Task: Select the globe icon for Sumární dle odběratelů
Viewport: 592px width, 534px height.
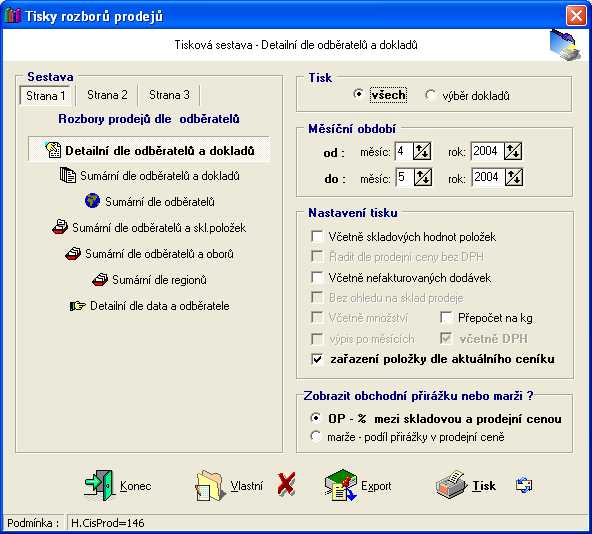Action: tap(92, 201)
